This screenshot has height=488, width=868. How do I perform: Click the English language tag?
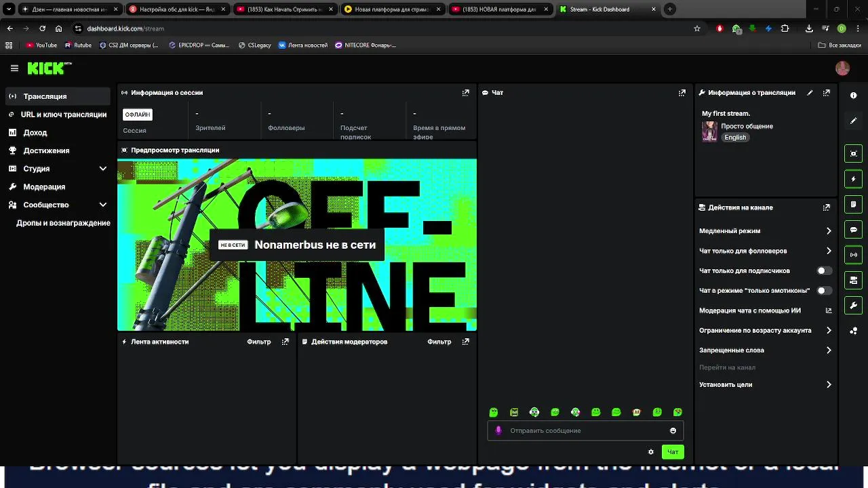[735, 137]
